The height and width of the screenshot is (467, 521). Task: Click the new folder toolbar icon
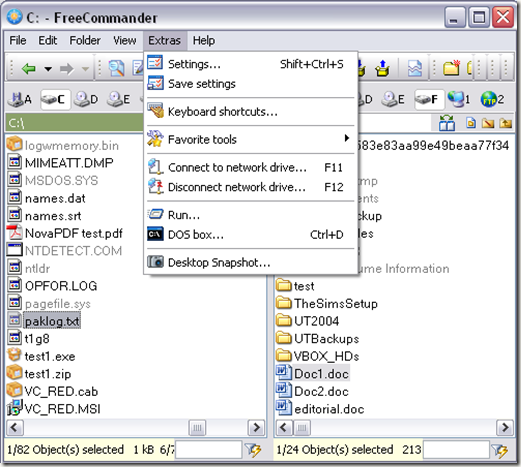click(451, 68)
